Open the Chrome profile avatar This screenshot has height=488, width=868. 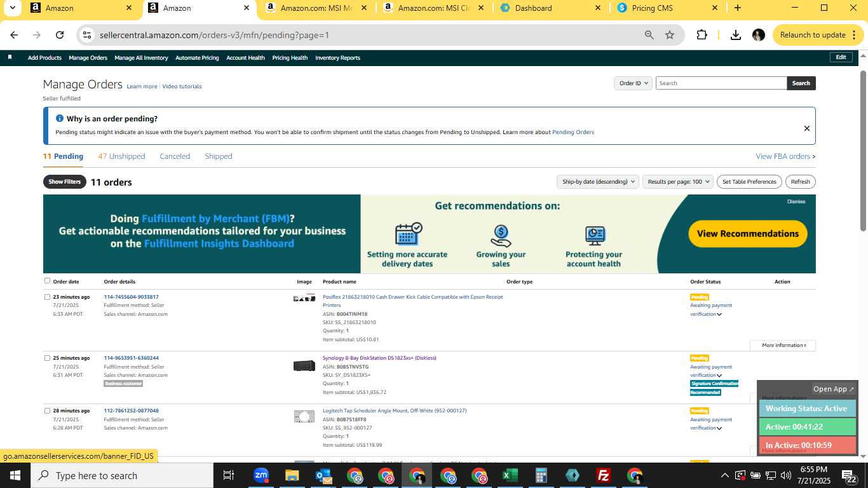pos(758,35)
